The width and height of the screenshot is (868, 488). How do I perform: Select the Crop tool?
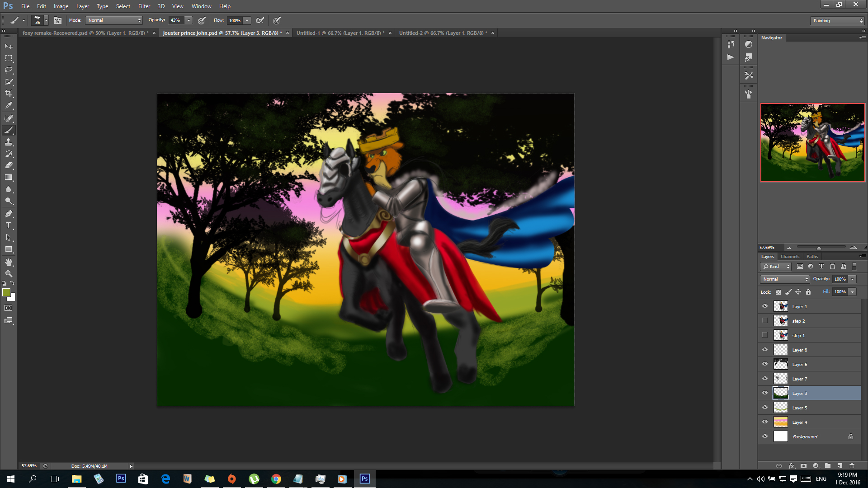click(9, 94)
